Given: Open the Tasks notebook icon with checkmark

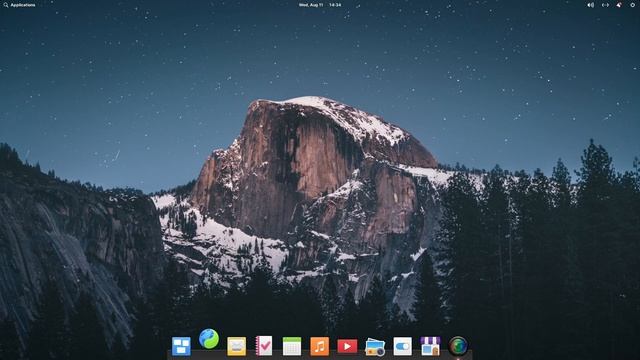Looking at the screenshot, I should tap(264, 346).
